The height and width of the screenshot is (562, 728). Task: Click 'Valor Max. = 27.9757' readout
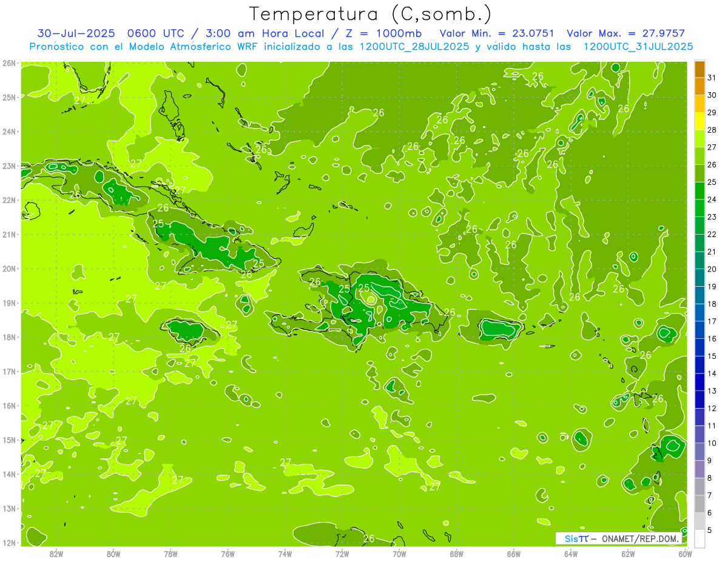coord(625,33)
